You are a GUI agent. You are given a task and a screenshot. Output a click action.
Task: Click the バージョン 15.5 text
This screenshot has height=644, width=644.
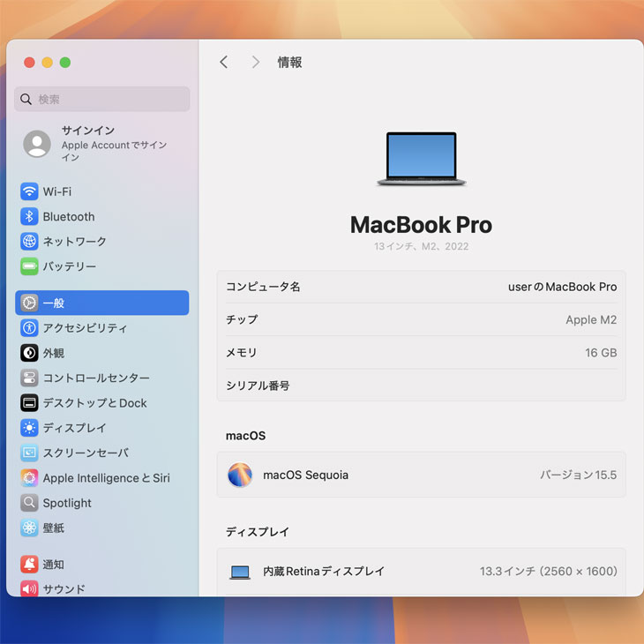(x=579, y=475)
